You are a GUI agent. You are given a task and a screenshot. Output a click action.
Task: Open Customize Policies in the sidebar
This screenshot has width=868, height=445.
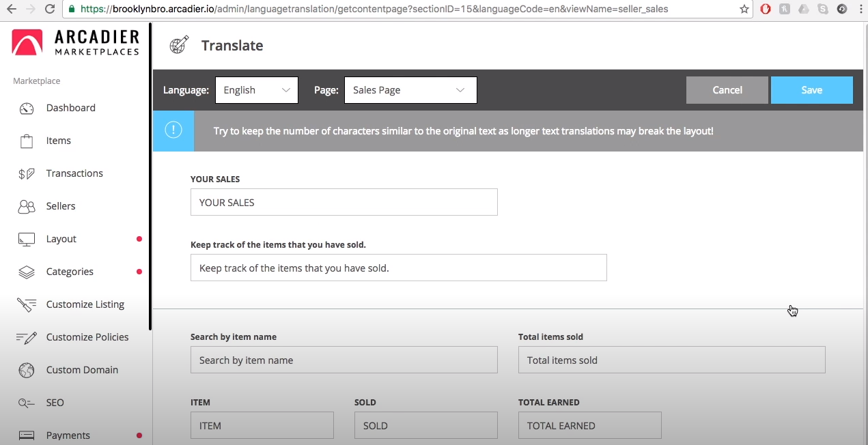87,337
